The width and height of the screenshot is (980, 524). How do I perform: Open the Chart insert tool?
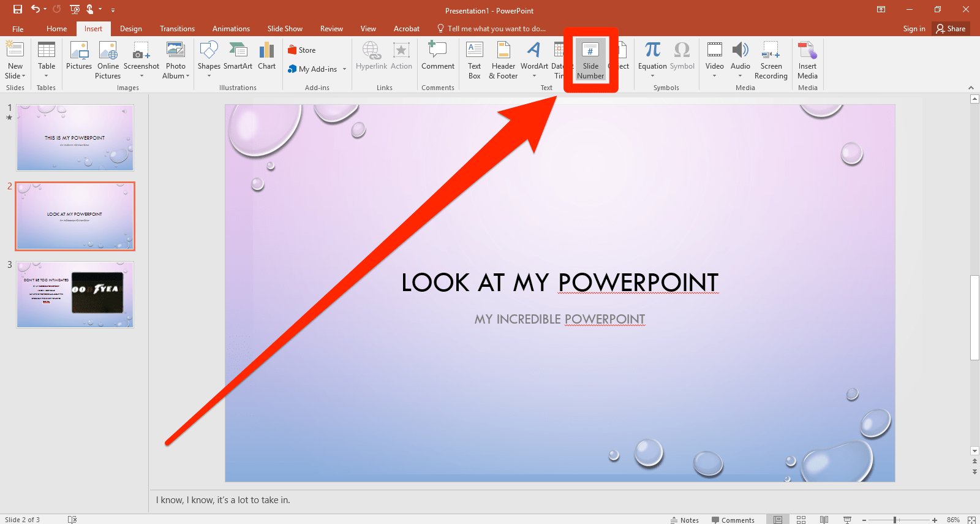coord(266,56)
